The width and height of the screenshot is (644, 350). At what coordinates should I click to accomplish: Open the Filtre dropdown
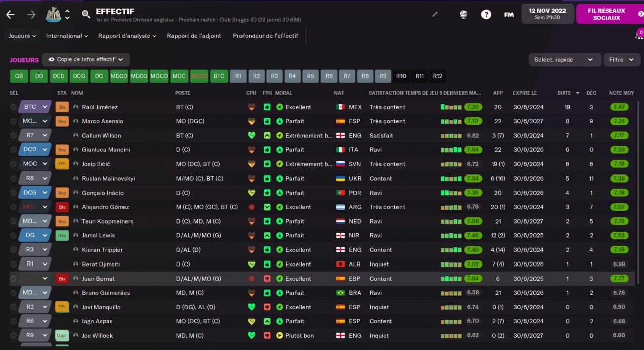coord(622,59)
